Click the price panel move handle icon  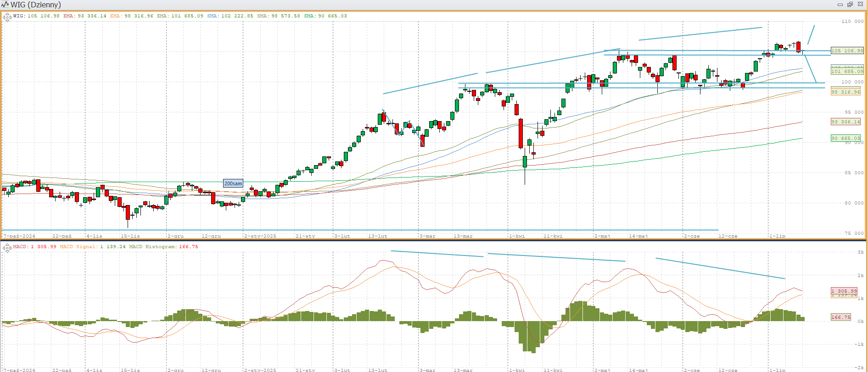click(x=7, y=17)
